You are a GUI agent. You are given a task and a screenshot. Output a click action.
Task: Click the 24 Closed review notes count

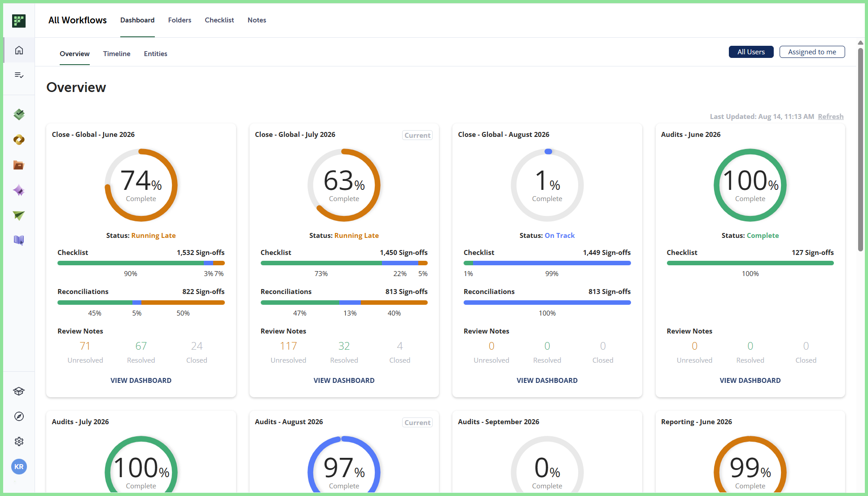(197, 346)
